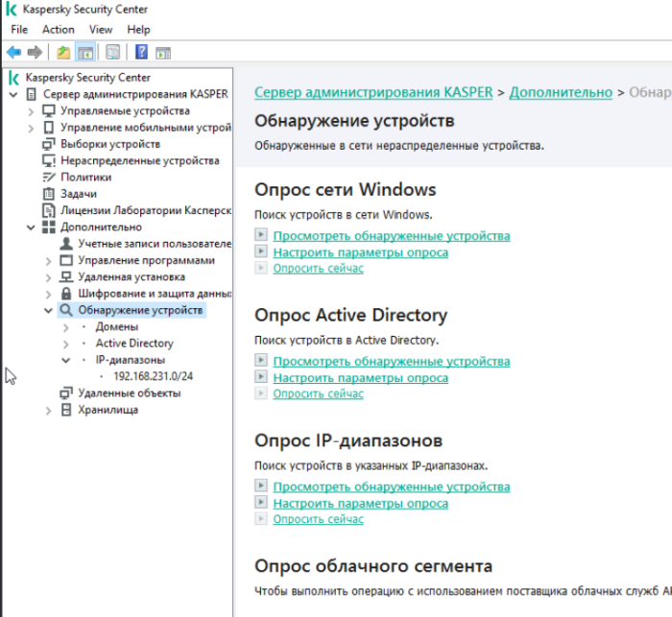Select the Политики tree item
672x617 pixels.
[86, 177]
